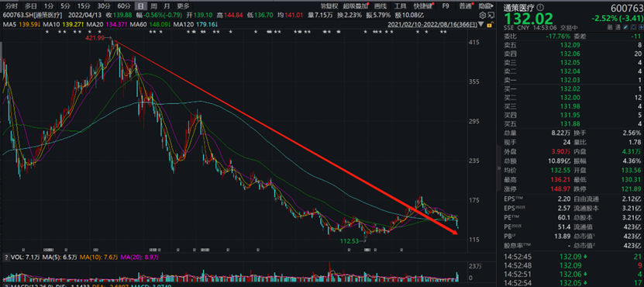This screenshot has width=644, height=287.
Task: Click the 600763.SH stock code label
Action: (x=18, y=16)
